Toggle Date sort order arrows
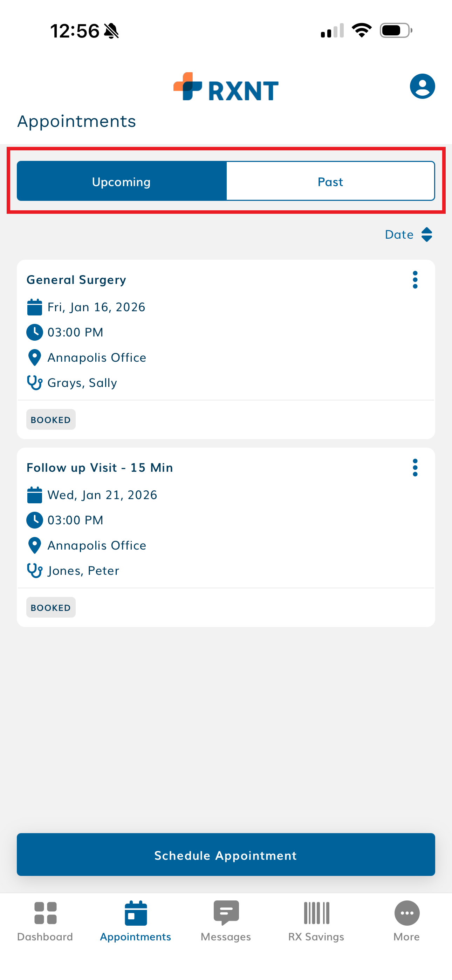The image size is (452, 980). 427,234
